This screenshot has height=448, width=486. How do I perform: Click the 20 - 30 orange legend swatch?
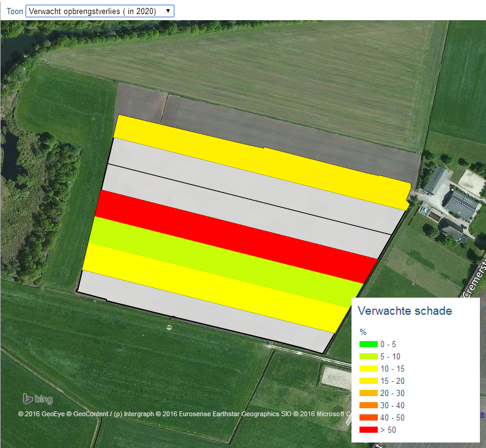(x=368, y=394)
